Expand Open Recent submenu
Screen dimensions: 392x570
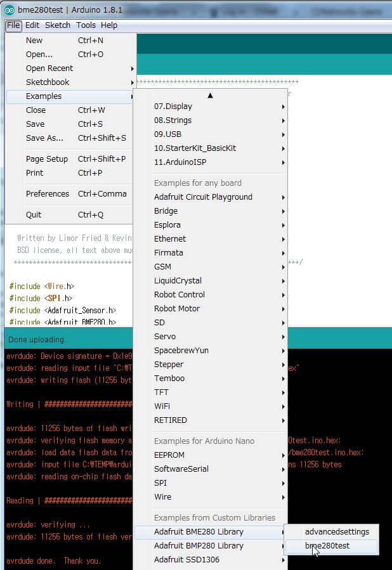tap(70, 68)
